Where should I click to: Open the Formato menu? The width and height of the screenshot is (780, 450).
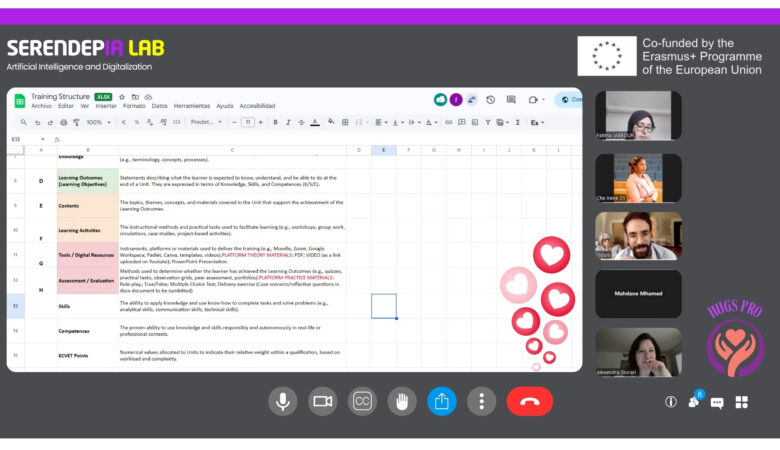(134, 106)
